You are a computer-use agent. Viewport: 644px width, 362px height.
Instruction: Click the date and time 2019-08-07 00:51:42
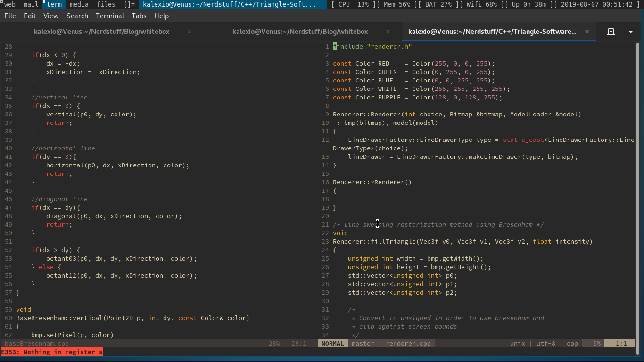pos(596,4)
